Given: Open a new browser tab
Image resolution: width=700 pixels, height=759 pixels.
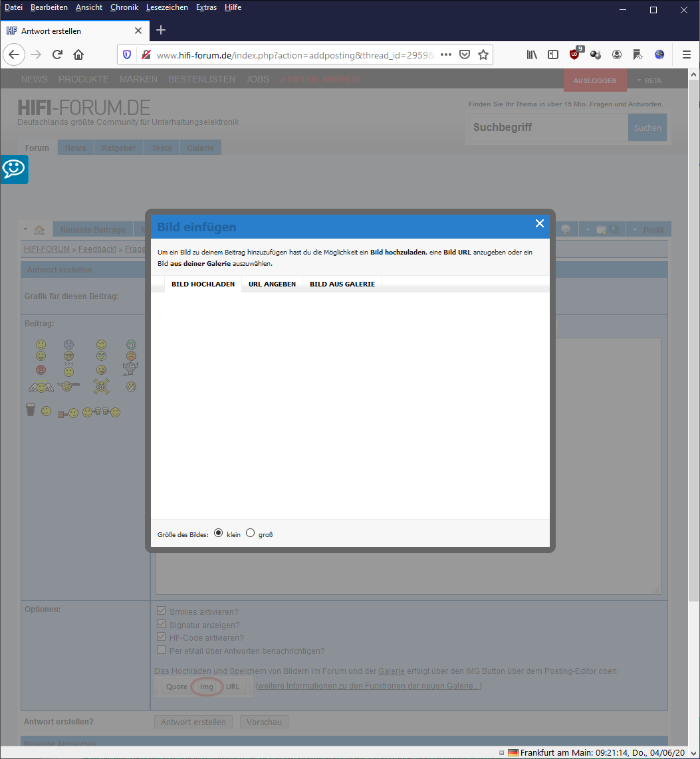Looking at the screenshot, I should pyautogui.click(x=161, y=31).
